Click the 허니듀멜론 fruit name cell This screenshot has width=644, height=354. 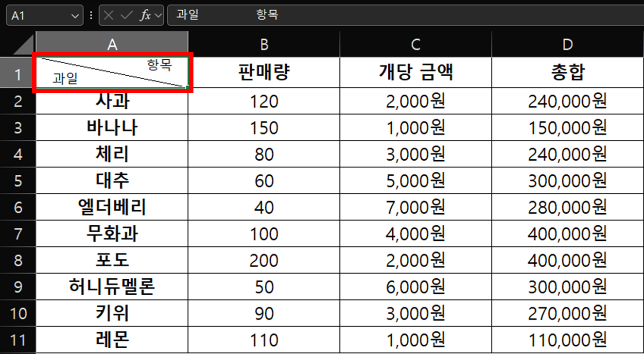112,287
